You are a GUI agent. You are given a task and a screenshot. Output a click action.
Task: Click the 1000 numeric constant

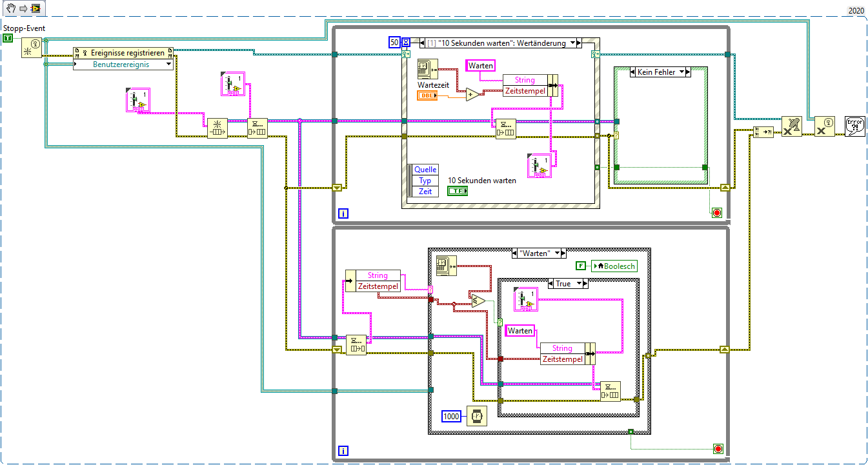452,416
